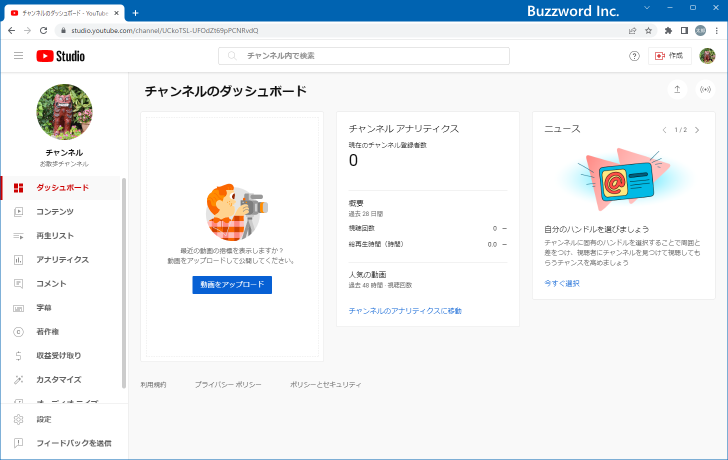Click the 人気の動画 heading
728x460 pixels.
point(367,275)
